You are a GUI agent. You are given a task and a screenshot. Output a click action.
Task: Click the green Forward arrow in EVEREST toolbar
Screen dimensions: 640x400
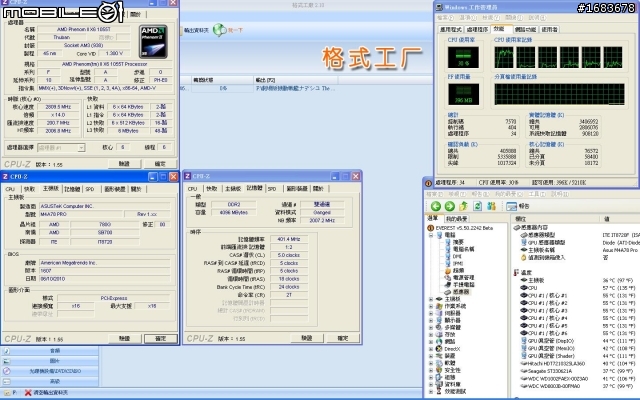click(x=449, y=206)
